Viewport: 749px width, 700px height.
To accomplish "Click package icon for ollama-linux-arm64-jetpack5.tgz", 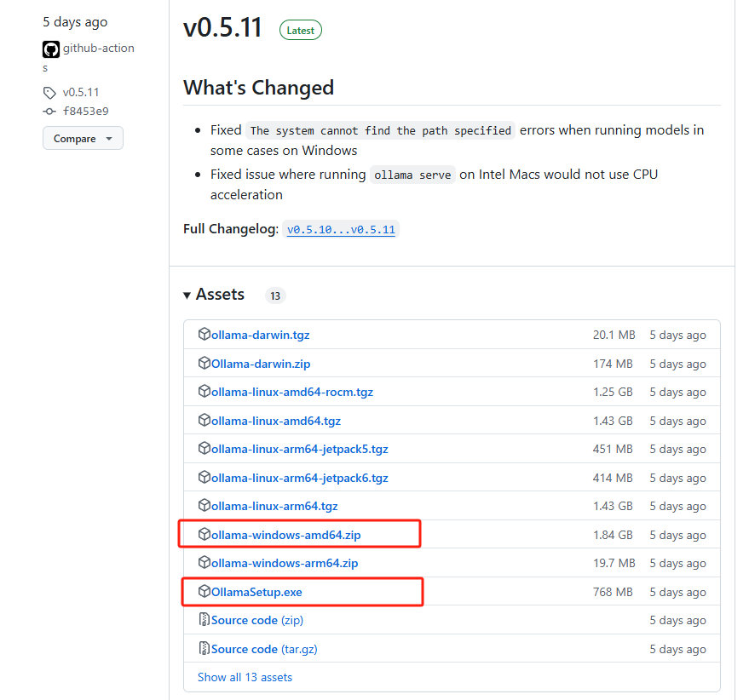I will click(x=204, y=449).
